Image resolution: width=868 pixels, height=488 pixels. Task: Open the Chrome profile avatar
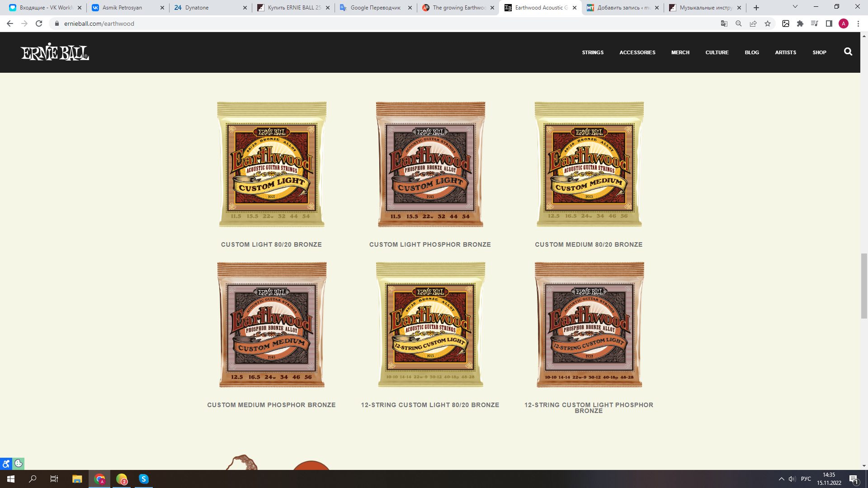pos(844,23)
